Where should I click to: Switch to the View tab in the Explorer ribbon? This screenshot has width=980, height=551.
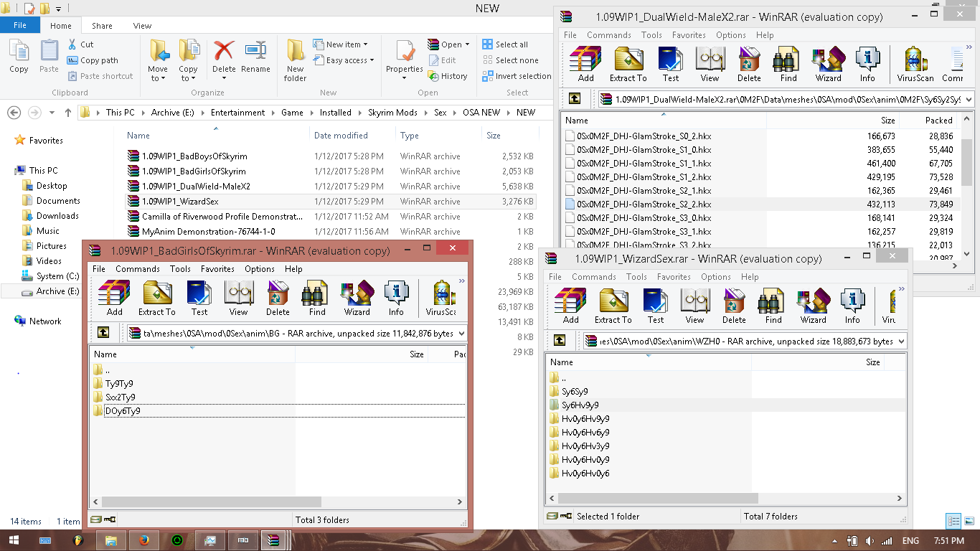(142, 26)
